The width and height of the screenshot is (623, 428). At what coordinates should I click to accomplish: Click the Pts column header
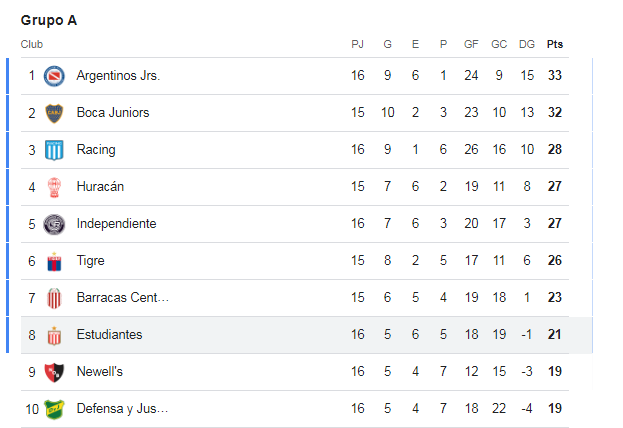(555, 44)
